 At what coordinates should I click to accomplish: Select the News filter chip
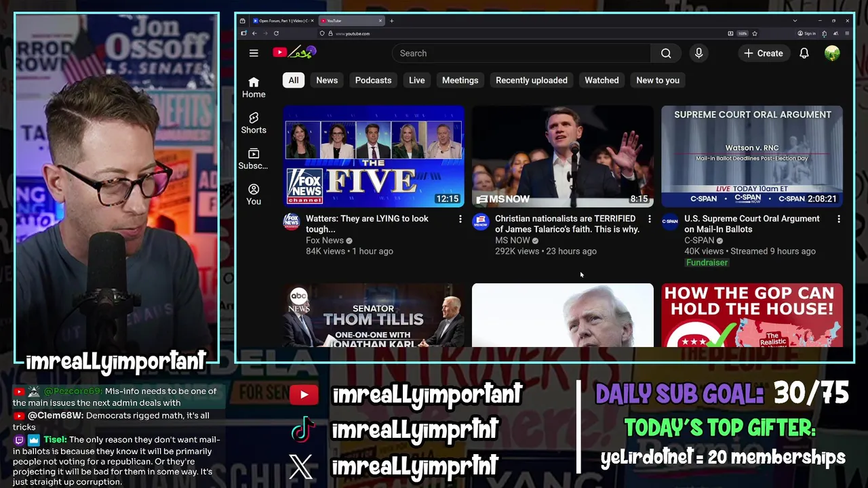327,80
